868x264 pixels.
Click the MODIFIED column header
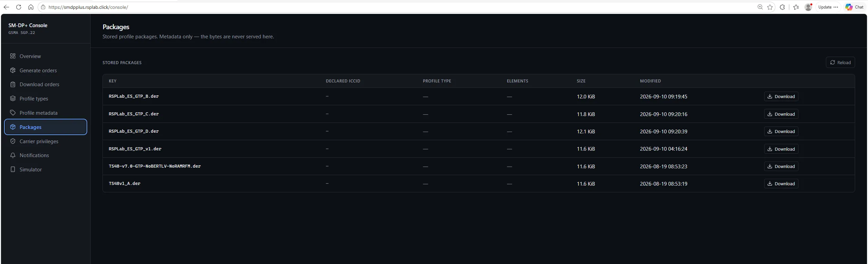click(650, 81)
